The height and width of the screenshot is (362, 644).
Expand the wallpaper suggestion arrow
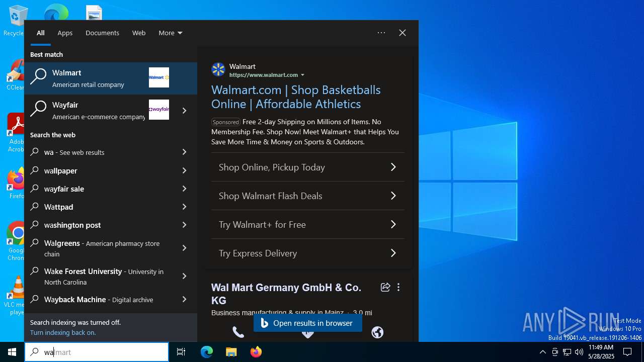184,170
